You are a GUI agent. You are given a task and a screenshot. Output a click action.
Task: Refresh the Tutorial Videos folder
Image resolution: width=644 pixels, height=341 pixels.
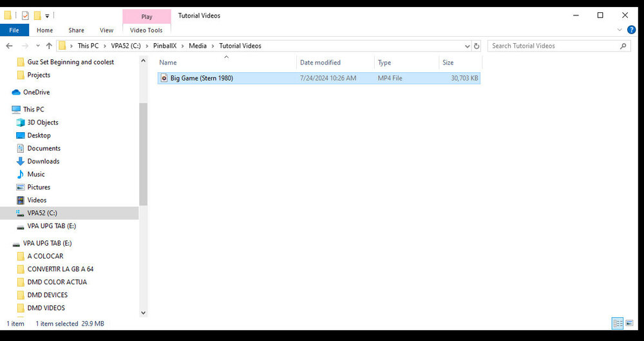tap(477, 46)
